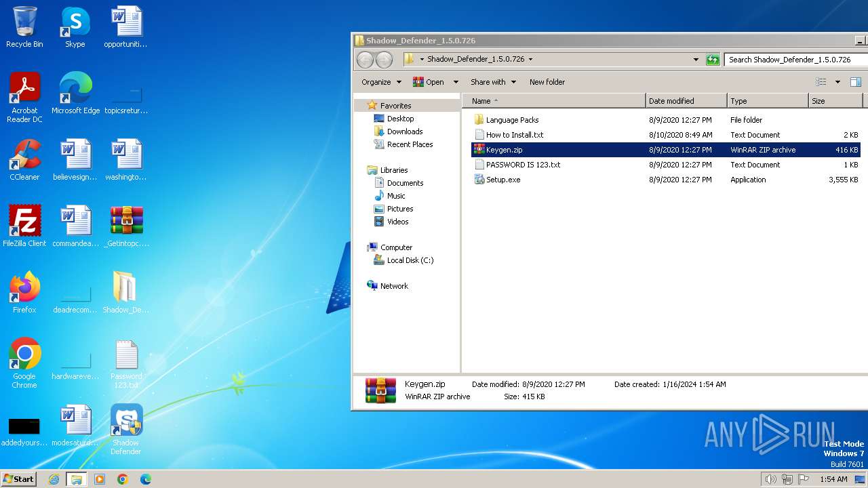Expand the Open button dropdown arrow
868x488 pixels.
coord(456,82)
